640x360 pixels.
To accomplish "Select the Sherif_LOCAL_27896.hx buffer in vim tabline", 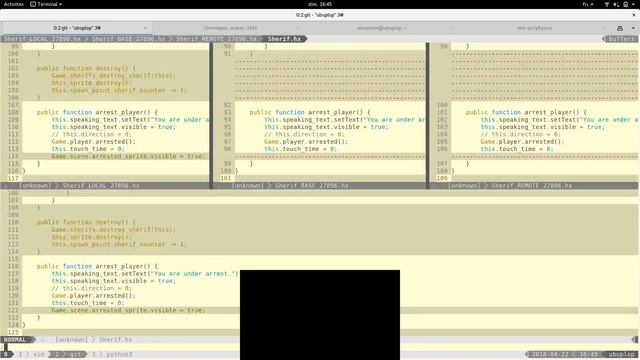I will [42, 39].
